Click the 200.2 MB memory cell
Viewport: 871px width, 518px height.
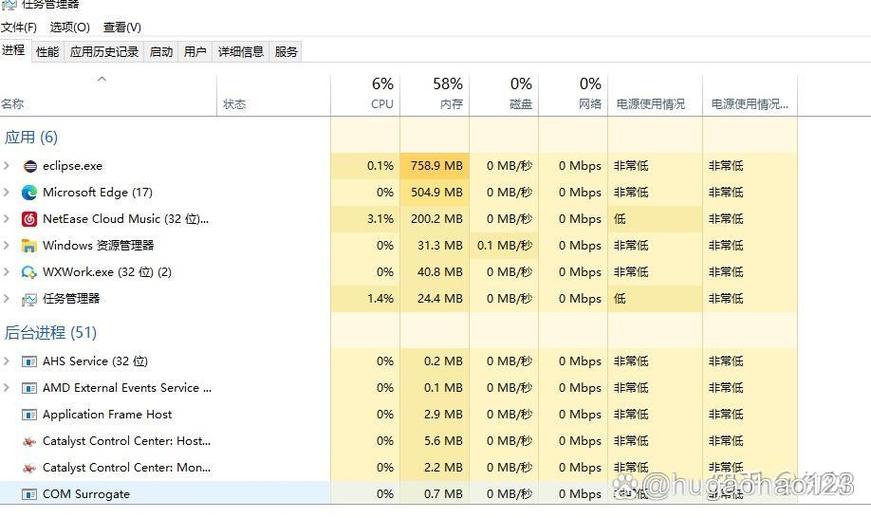click(x=435, y=219)
